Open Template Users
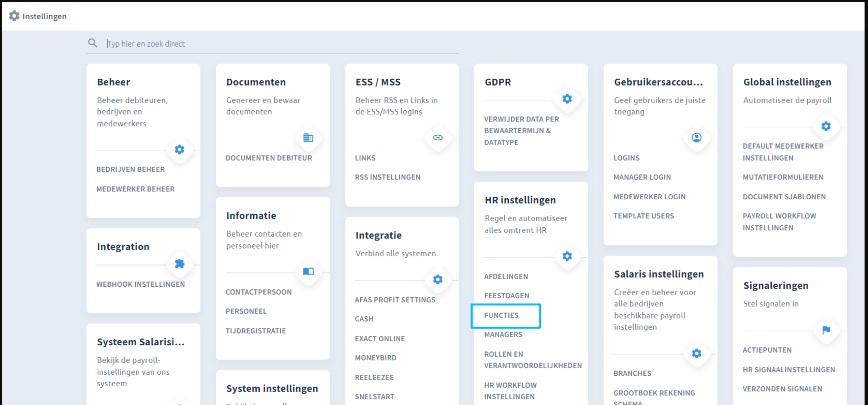The width and height of the screenshot is (868, 405). (x=644, y=216)
